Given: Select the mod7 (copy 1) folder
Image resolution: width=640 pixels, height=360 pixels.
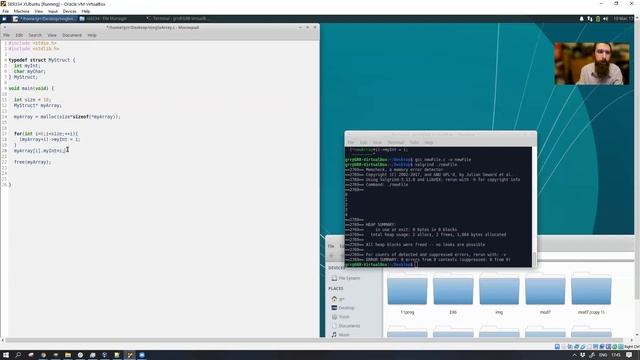Looking at the screenshot, I should click(x=591, y=294).
